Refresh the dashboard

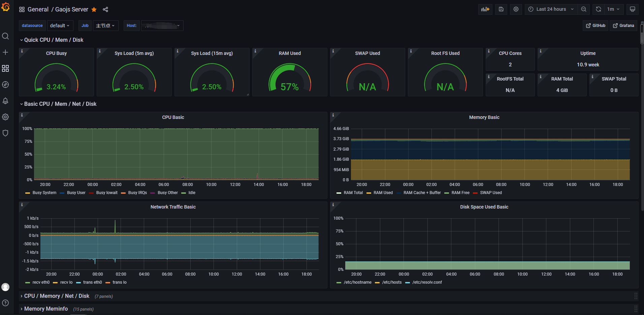(x=599, y=9)
